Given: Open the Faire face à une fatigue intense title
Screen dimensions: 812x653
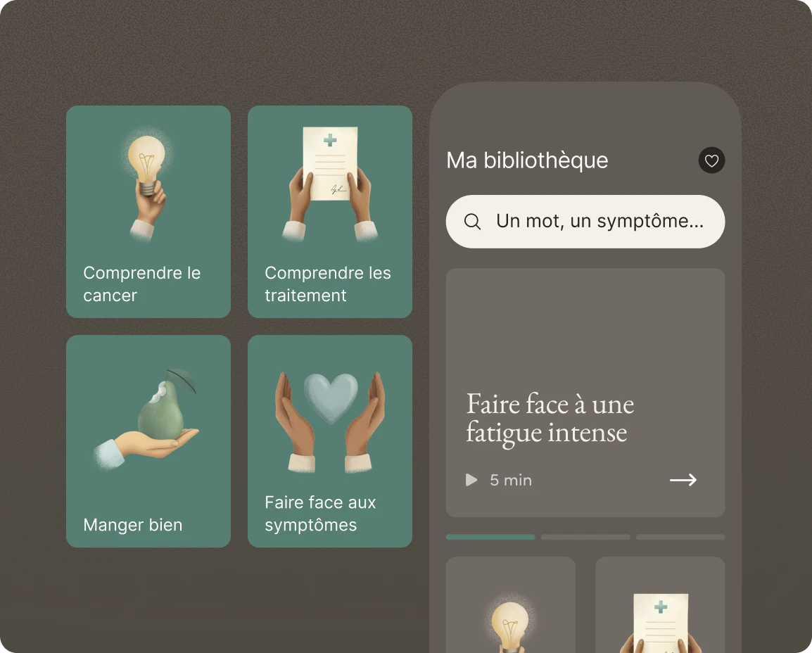Looking at the screenshot, I should [550, 419].
